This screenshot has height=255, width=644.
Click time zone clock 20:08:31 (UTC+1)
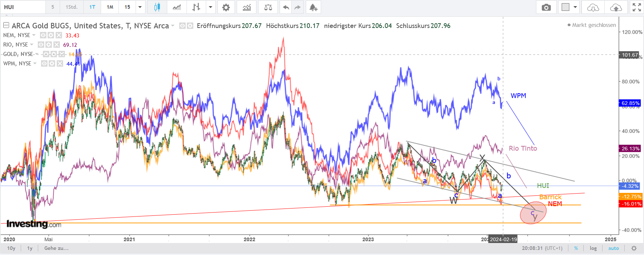point(542,248)
